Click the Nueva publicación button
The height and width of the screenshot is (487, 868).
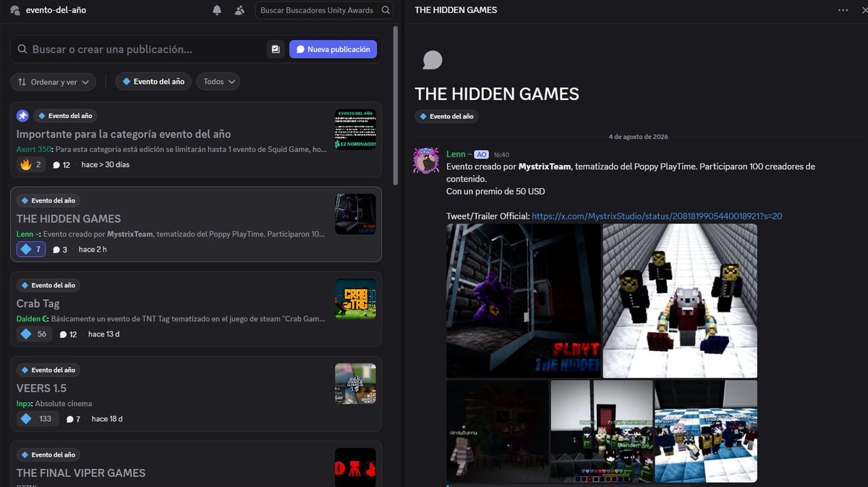tap(333, 49)
